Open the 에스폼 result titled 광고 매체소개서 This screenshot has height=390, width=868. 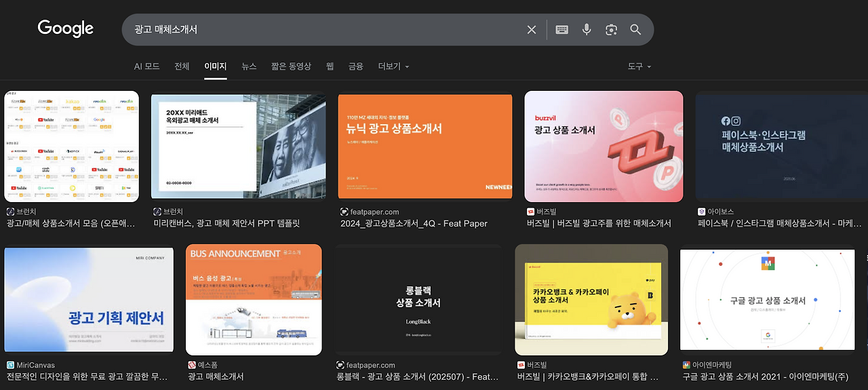(216, 376)
